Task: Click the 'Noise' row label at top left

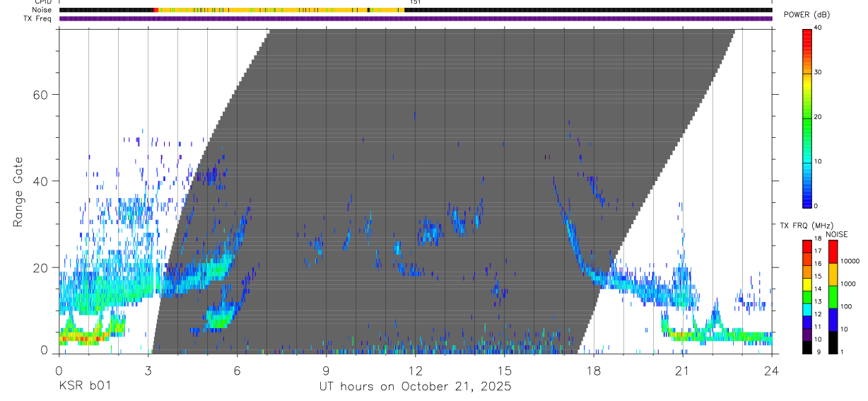Action: tap(42, 10)
